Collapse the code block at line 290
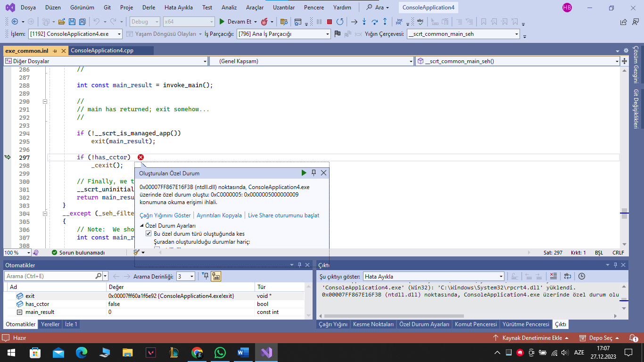644x362 pixels. [x=45, y=101]
